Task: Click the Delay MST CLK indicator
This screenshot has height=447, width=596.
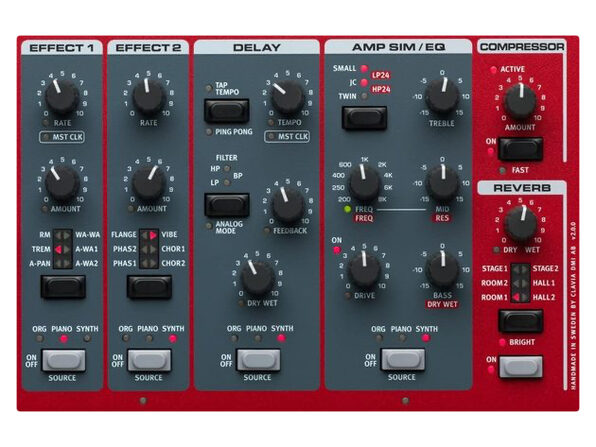Action: 287,136
